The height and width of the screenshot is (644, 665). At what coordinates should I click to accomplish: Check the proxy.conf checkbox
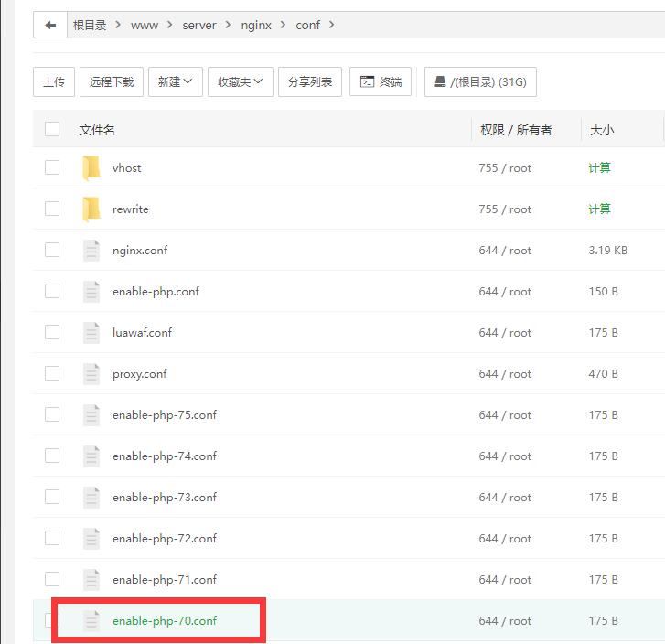tap(52, 373)
